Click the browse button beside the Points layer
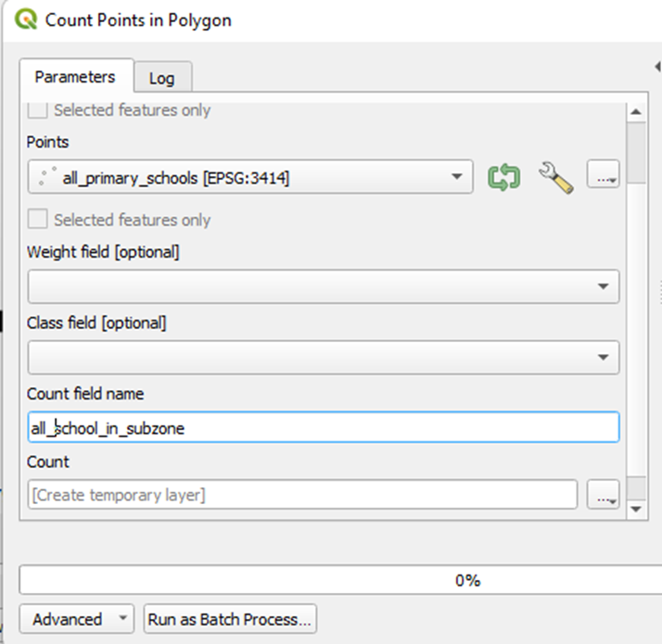Screen dimensions: 662x644 pos(603,177)
